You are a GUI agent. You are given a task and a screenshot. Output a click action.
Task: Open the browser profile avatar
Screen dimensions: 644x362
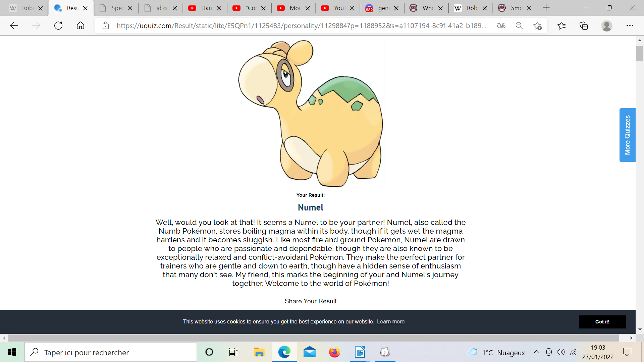click(606, 25)
